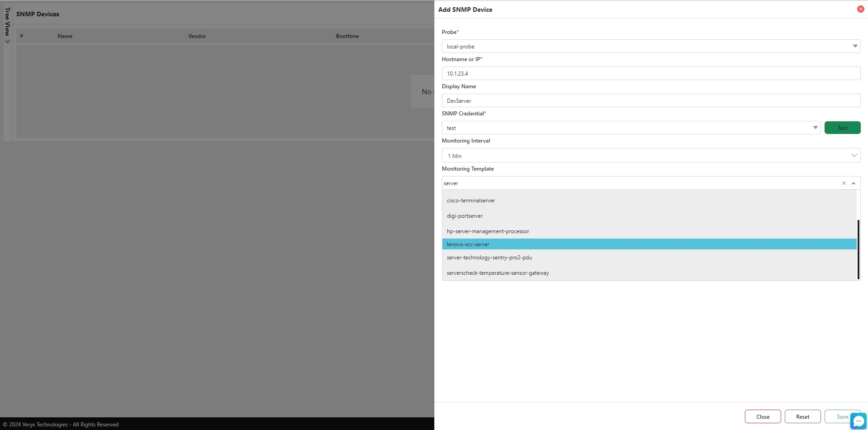Collapse the Monitoring Template dropdown list
Viewport: 868px width, 430px height.
pyautogui.click(x=854, y=183)
